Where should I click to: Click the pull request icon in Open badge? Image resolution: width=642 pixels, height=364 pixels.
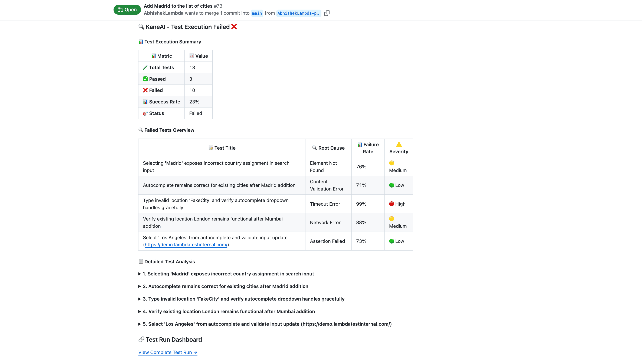(x=121, y=10)
